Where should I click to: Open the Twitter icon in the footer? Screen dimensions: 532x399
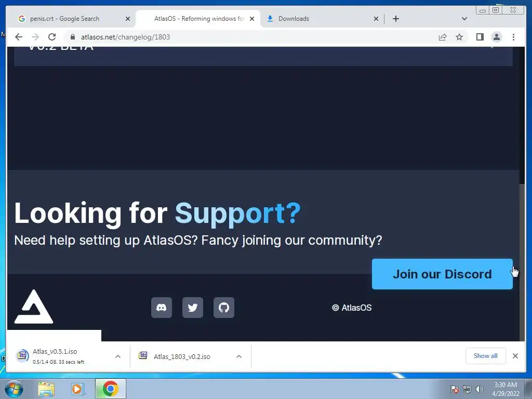pos(193,308)
